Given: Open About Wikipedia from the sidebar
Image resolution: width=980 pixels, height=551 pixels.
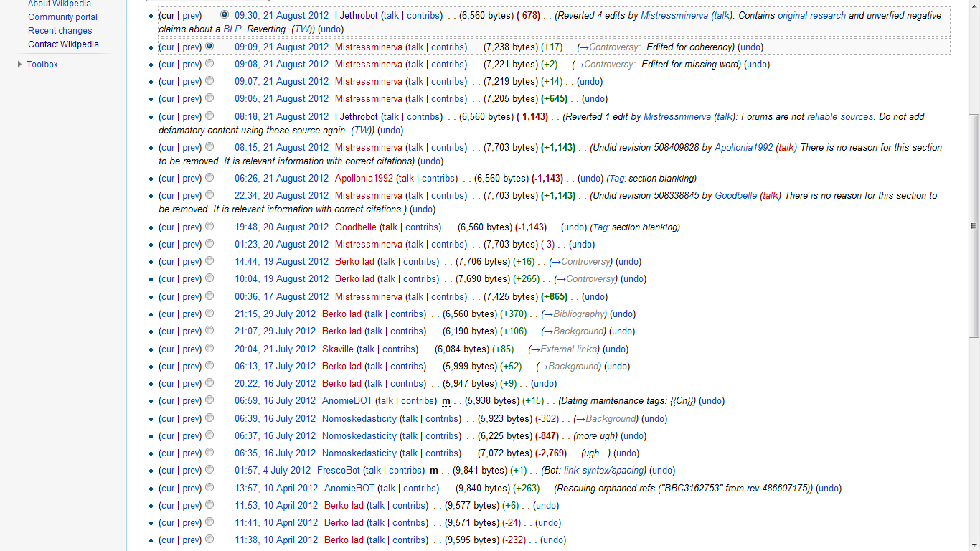Looking at the screenshot, I should click(x=59, y=4).
